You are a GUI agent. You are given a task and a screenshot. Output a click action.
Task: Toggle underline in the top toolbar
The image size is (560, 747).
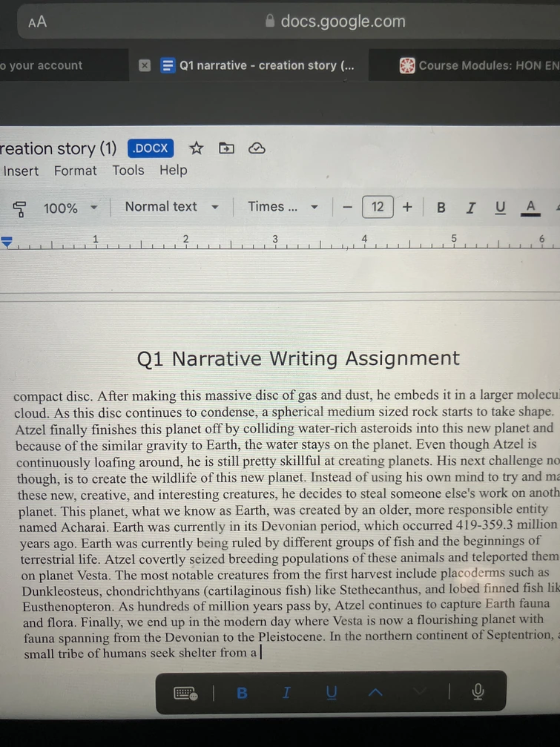500,207
